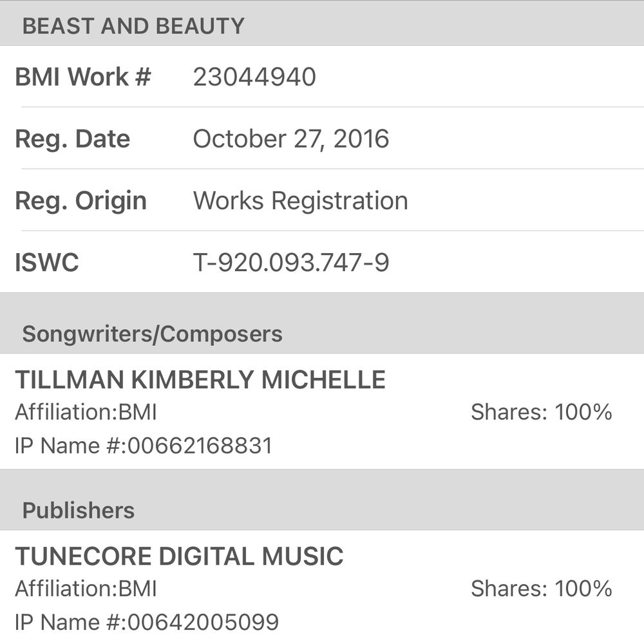This screenshot has height=644, width=644.
Task: Click the Reg. Date label
Action: pyautogui.click(x=73, y=139)
